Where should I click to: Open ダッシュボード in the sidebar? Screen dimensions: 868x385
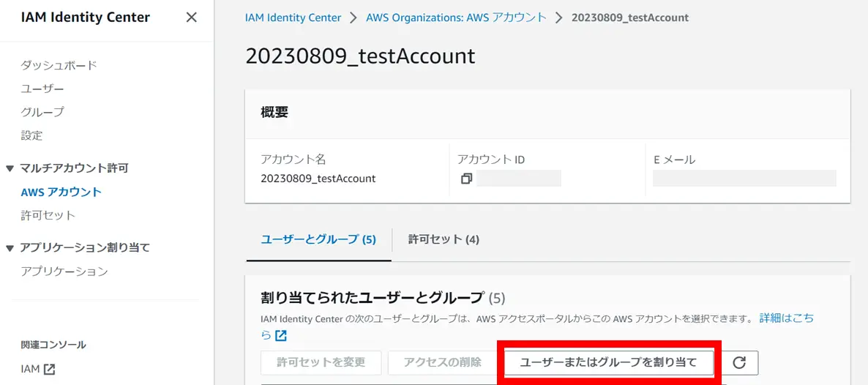click(x=59, y=65)
